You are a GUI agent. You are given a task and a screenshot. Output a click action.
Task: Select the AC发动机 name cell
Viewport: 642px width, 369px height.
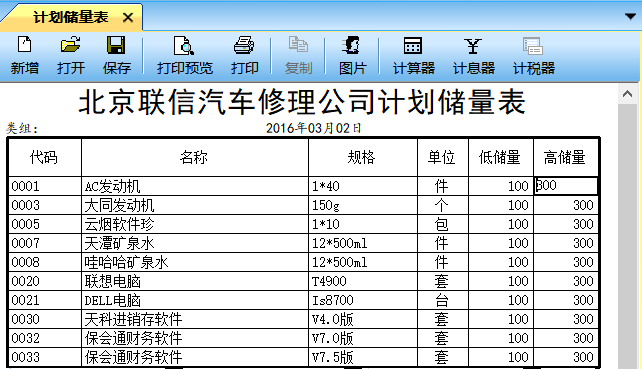[194, 186]
